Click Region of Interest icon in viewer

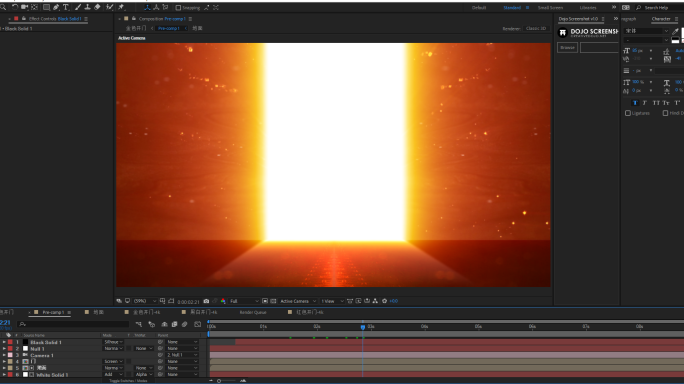[x=265, y=301]
